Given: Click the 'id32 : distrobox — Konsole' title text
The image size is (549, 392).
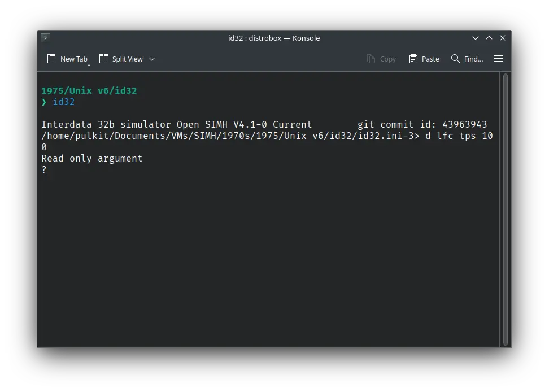Looking at the screenshot, I should 274,38.
